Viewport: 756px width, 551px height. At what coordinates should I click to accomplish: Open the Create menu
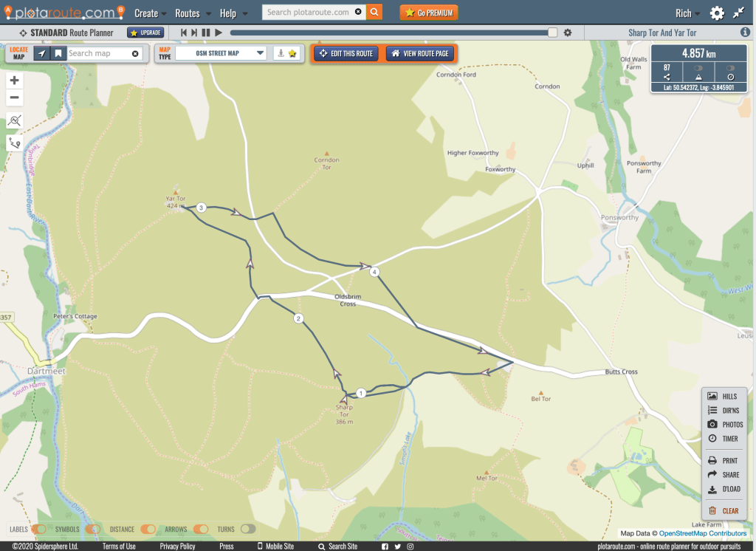(151, 13)
